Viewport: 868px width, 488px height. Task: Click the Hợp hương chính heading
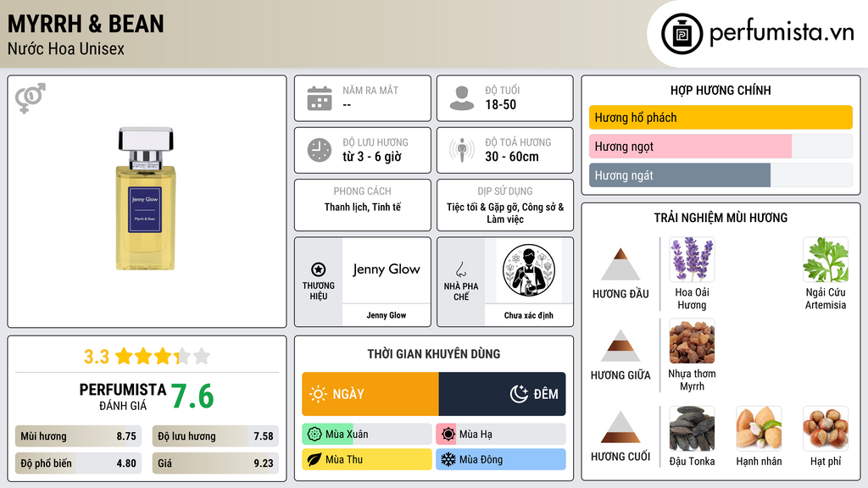click(721, 90)
